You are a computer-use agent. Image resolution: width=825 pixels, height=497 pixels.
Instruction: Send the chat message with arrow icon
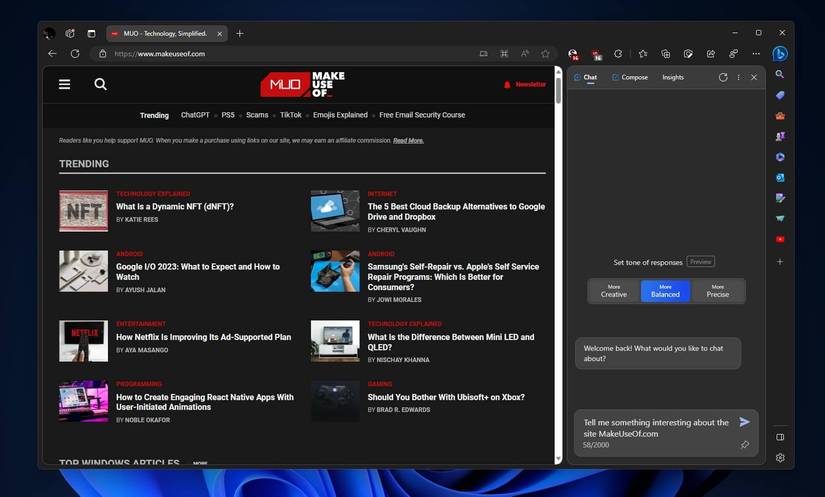744,422
